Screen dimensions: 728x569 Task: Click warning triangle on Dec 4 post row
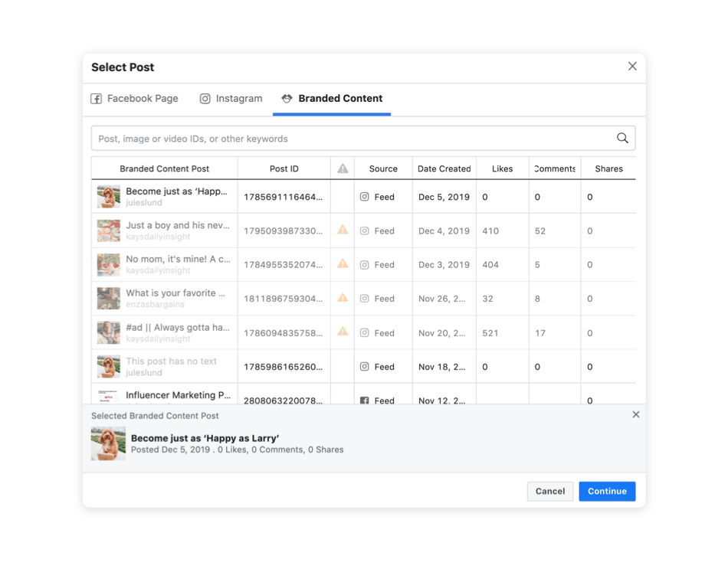click(343, 230)
